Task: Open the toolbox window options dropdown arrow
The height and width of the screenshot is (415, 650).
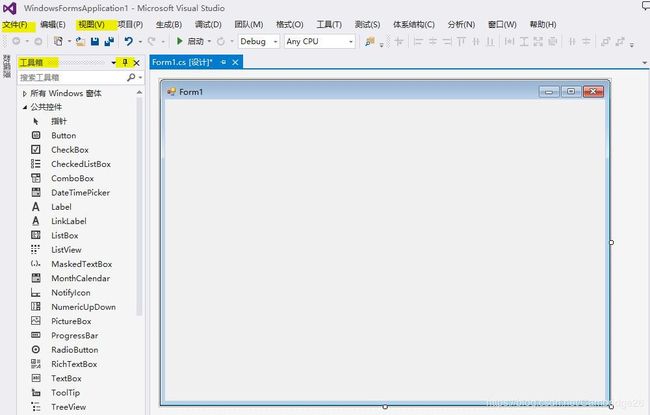Action: click(x=114, y=63)
